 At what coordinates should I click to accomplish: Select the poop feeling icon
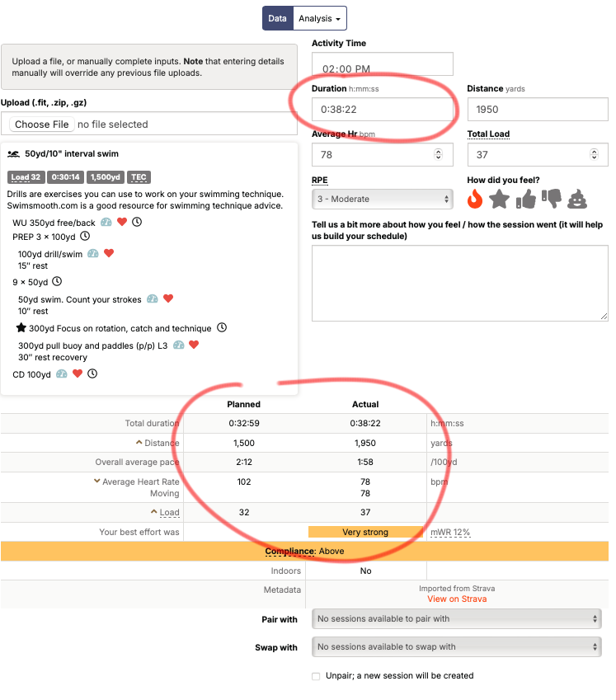(577, 199)
